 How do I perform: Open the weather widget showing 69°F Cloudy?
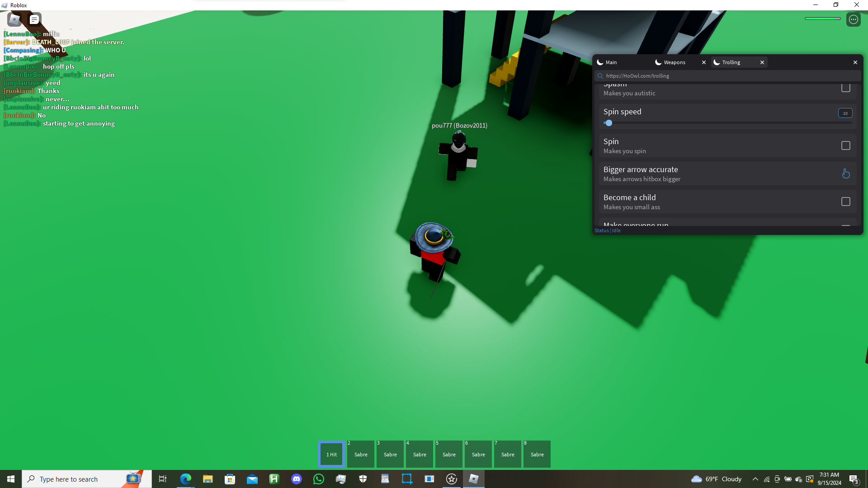(x=717, y=479)
